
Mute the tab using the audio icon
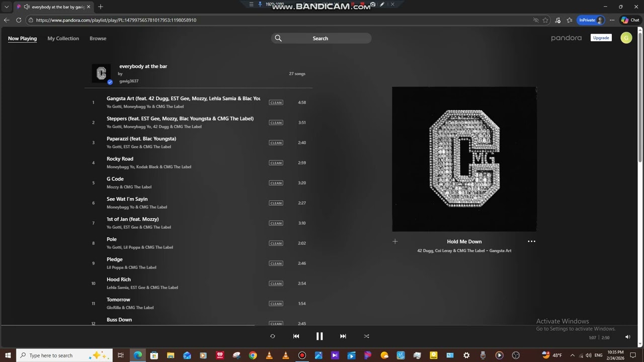pos(27,7)
